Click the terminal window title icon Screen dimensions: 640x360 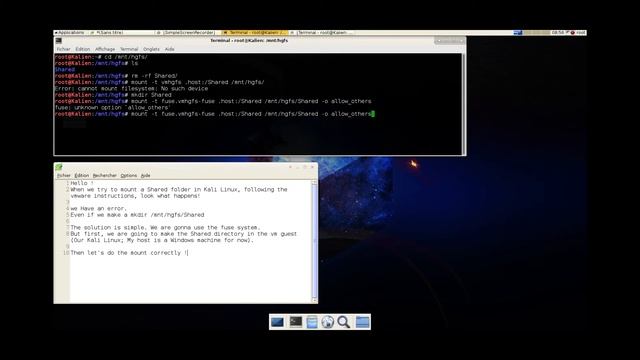(59, 40)
